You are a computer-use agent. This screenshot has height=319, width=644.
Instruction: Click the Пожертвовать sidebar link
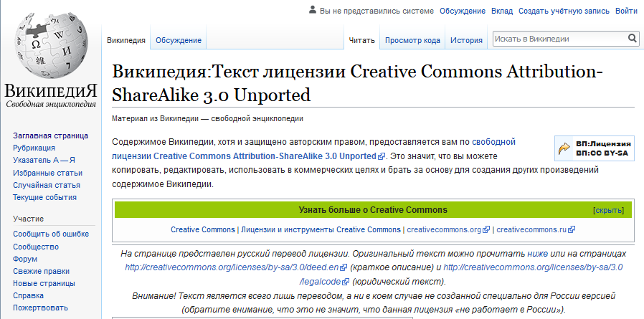click(39, 308)
